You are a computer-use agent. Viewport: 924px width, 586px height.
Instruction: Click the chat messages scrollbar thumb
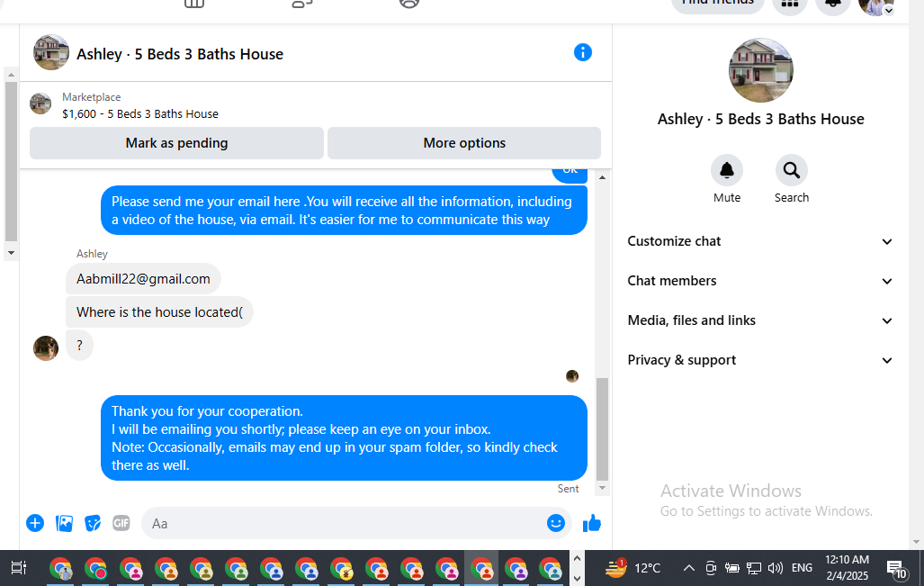[x=602, y=429]
